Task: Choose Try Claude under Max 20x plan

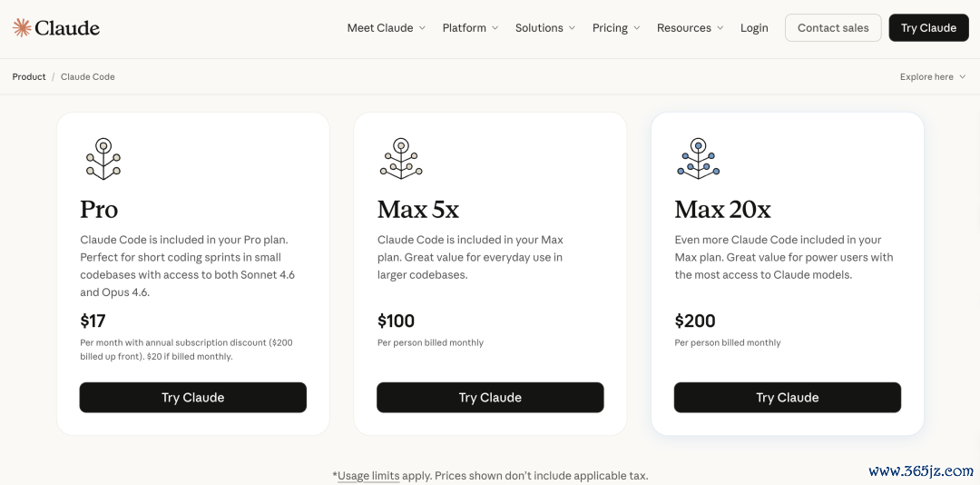Action: tap(788, 398)
